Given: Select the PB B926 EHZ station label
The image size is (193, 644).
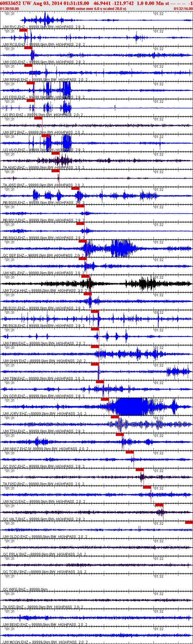Looking at the screenshot, I should coord(44,326).
